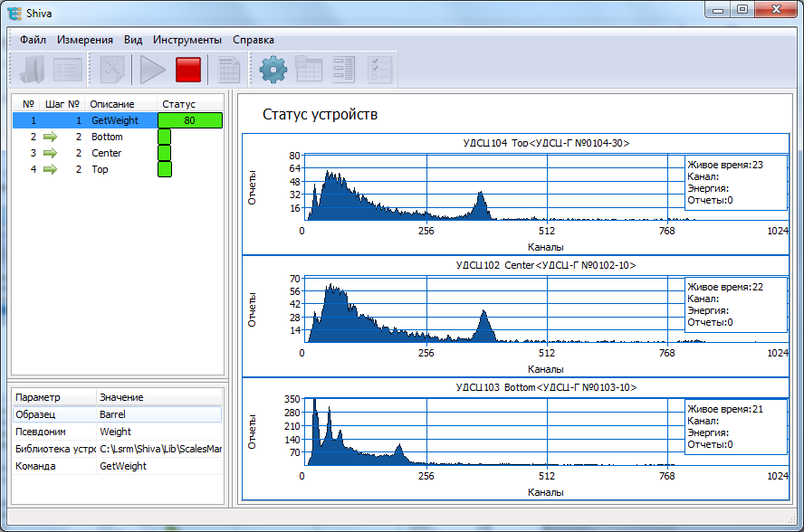Open the Измерения menu
The image size is (804, 532).
[x=85, y=40]
